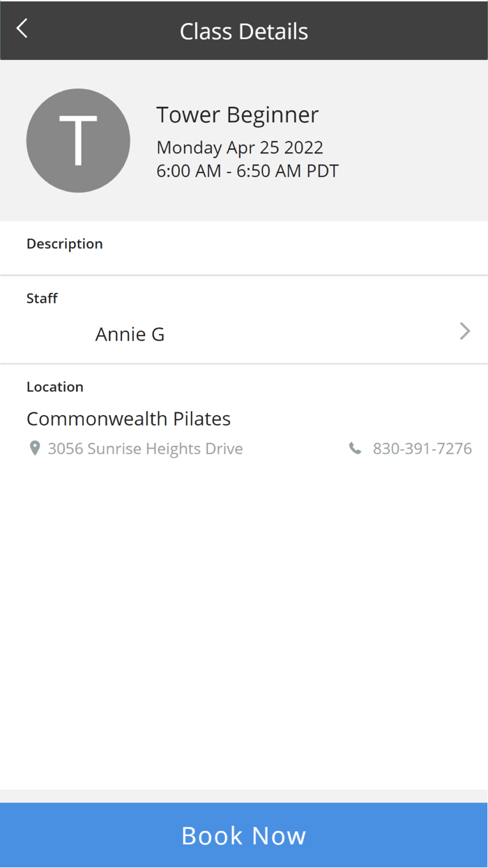Select the Class Details header title

click(243, 31)
